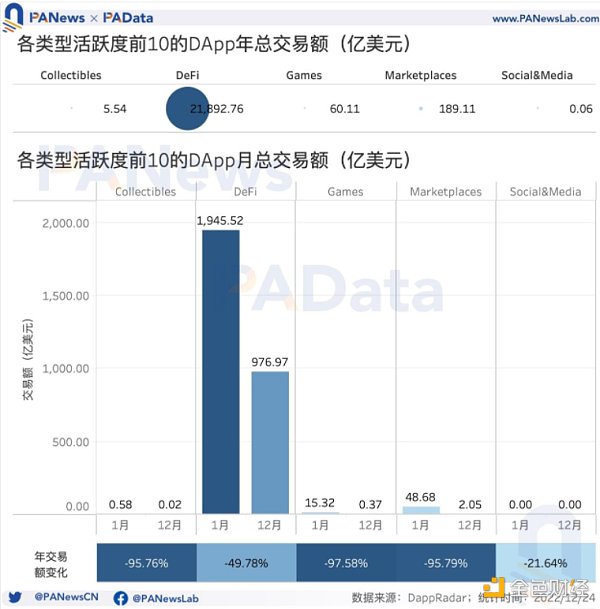Click the Marketplaces January bar 48.68

pyautogui.click(x=421, y=510)
